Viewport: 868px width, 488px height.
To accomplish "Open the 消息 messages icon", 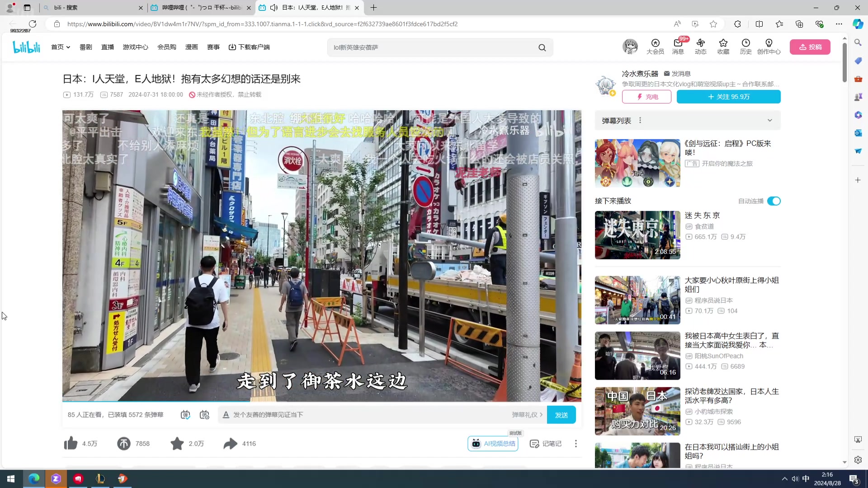I will (678, 47).
